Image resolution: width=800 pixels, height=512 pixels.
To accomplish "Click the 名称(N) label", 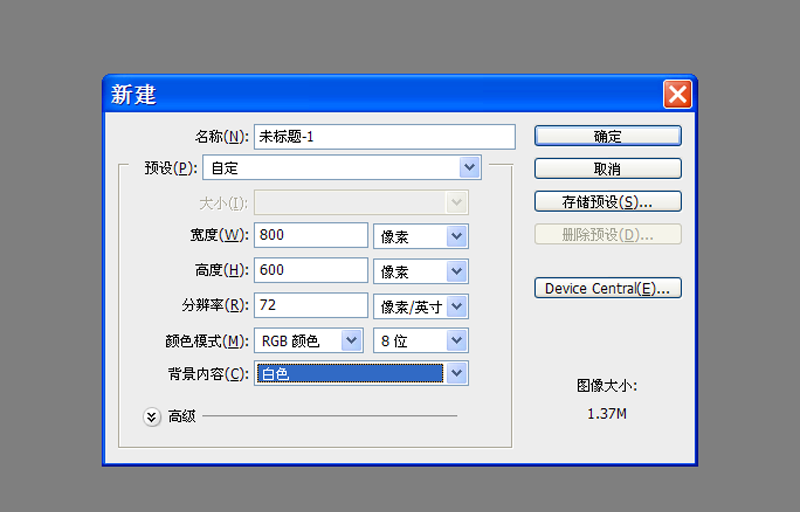I will [222, 137].
